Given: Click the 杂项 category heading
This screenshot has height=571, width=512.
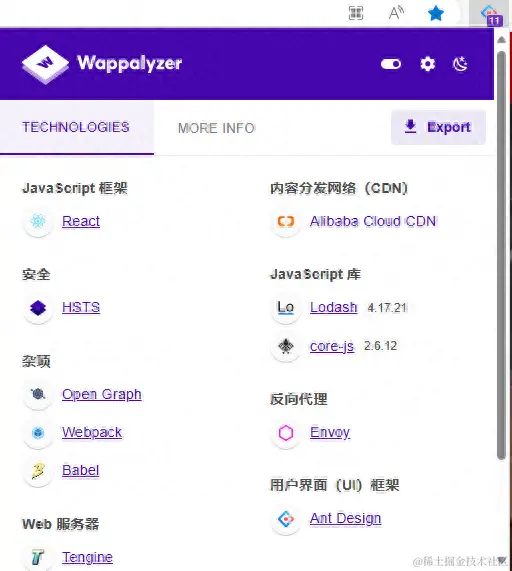Looking at the screenshot, I should (36, 361).
